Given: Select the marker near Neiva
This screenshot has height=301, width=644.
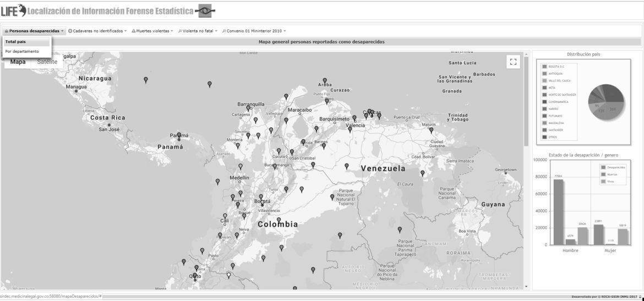Looking at the screenshot, I should tap(237, 236).
